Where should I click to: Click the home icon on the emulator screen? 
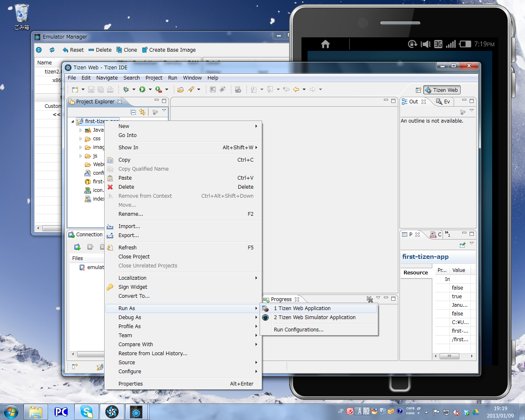325,44
